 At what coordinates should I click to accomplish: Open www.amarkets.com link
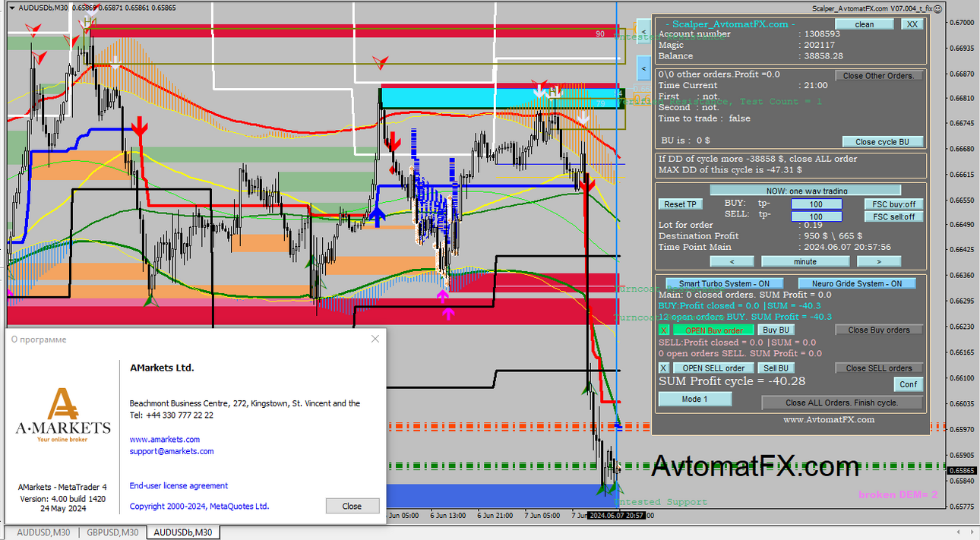(165, 440)
